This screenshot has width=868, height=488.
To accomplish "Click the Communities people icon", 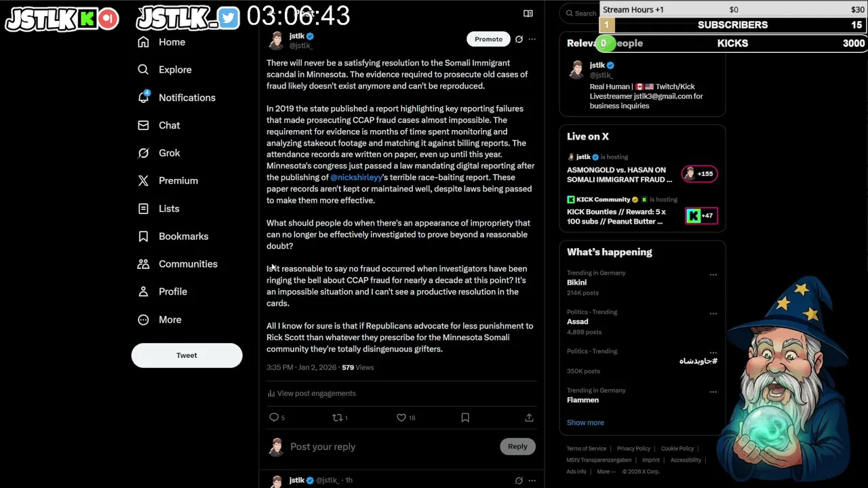I will 143,264.
